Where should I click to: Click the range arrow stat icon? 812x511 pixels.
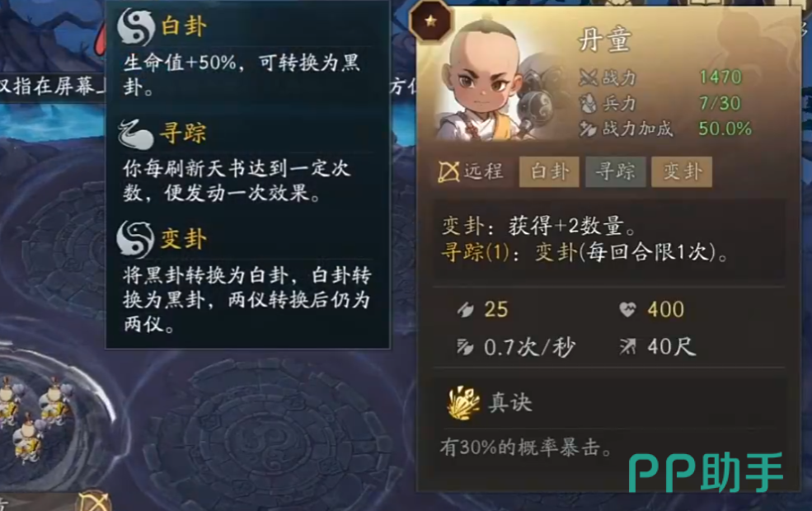tap(627, 347)
